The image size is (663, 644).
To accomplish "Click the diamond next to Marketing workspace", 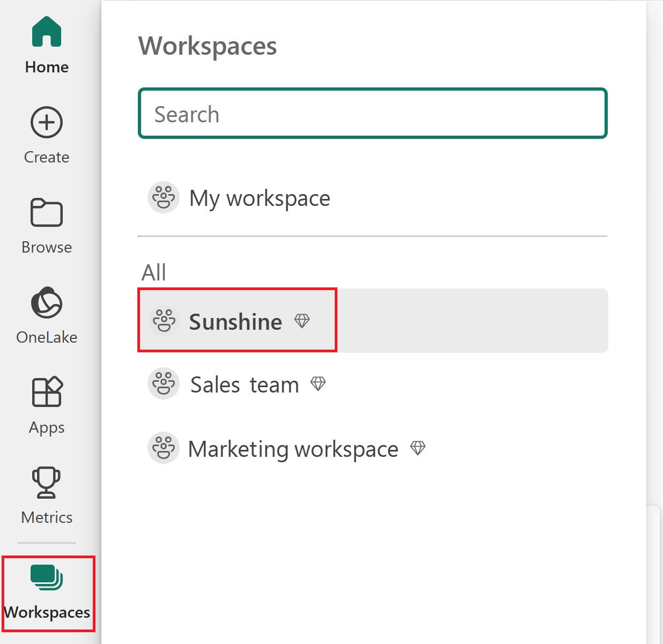I will (x=419, y=448).
